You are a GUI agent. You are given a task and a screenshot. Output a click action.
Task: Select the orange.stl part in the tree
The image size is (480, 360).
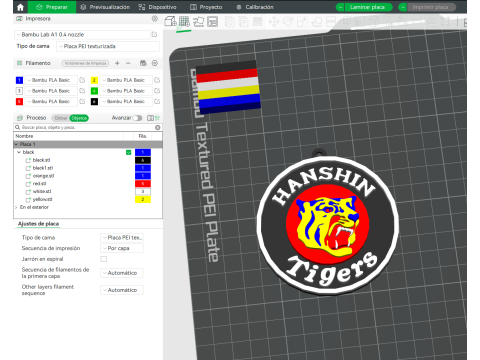[x=43, y=176]
